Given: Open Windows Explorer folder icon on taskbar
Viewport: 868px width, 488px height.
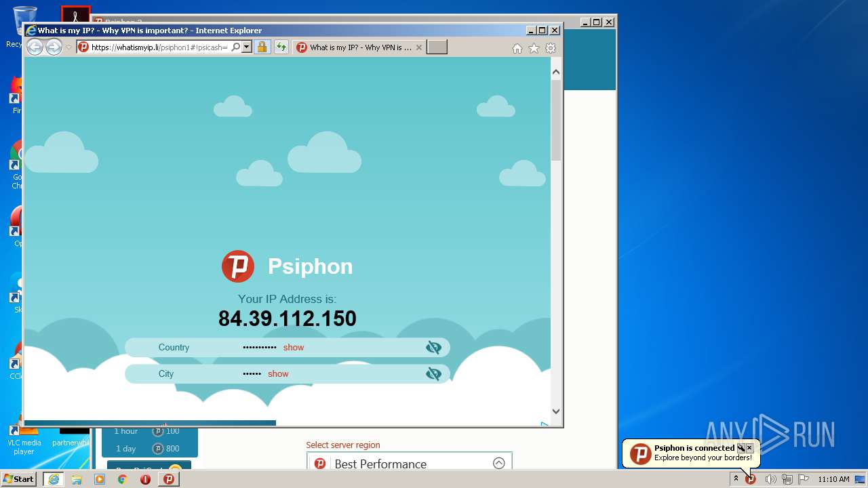Looking at the screenshot, I should (x=77, y=479).
